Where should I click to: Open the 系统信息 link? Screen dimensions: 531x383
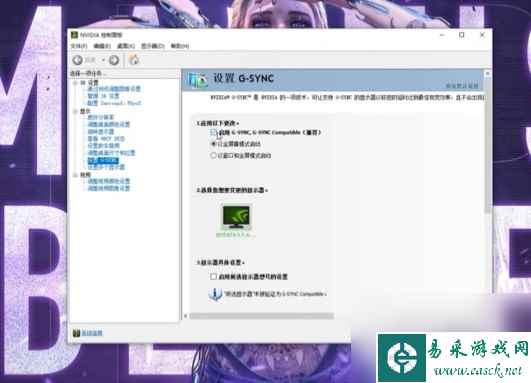pyautogui.click(x=92, y=333)
